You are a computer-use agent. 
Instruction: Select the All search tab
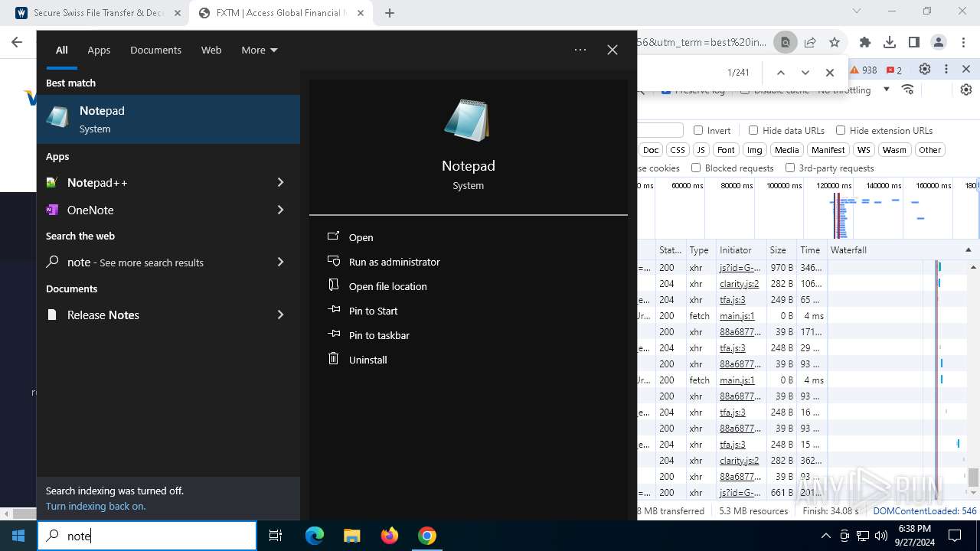point(62,50)
